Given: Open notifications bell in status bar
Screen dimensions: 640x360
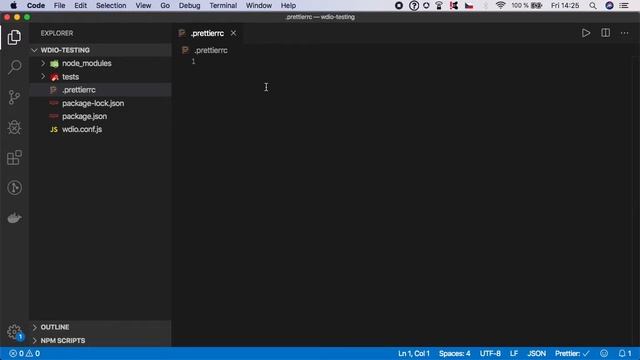Looking at the screenshot, I should [624, 353].
